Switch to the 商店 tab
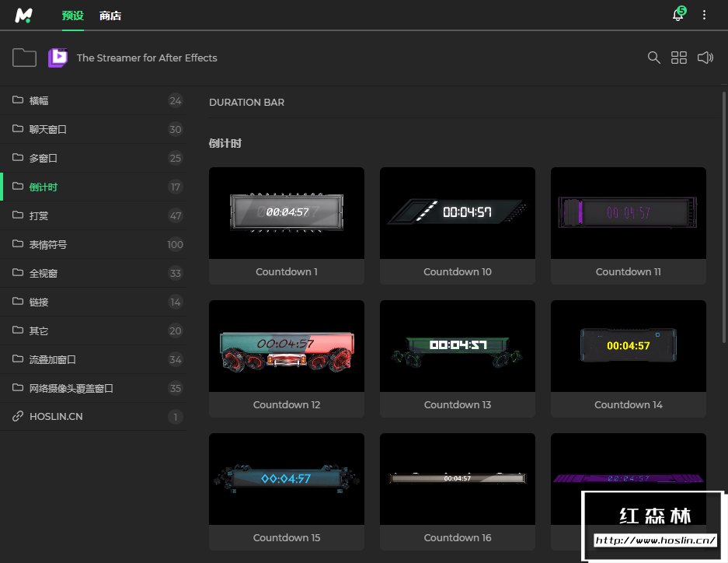Viewport: 728px width, 563px height. (110, 16)
